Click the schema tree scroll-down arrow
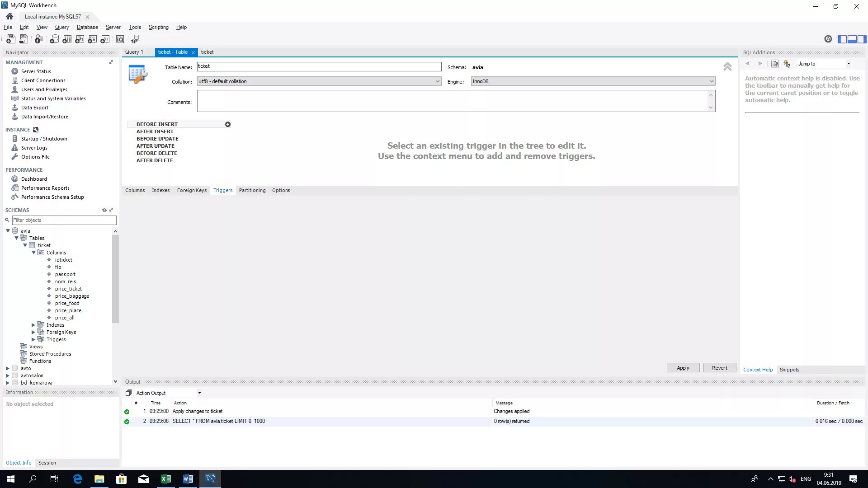The height and width of the screenshot is (488, 868). click(115, 381)
